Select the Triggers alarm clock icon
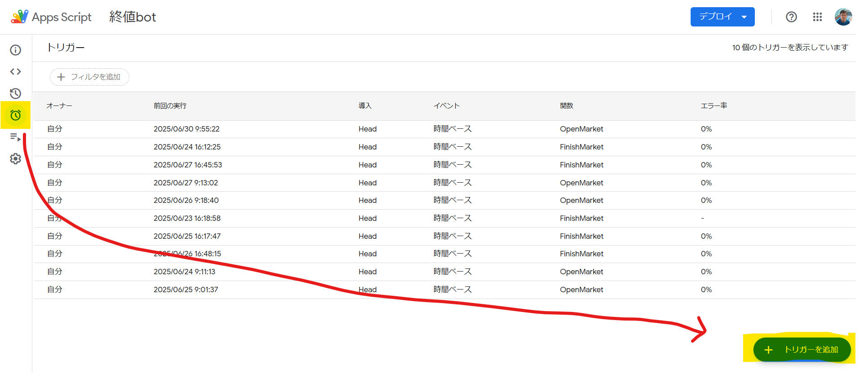Viewport: 868px width, 373px height. click(16, 115)
